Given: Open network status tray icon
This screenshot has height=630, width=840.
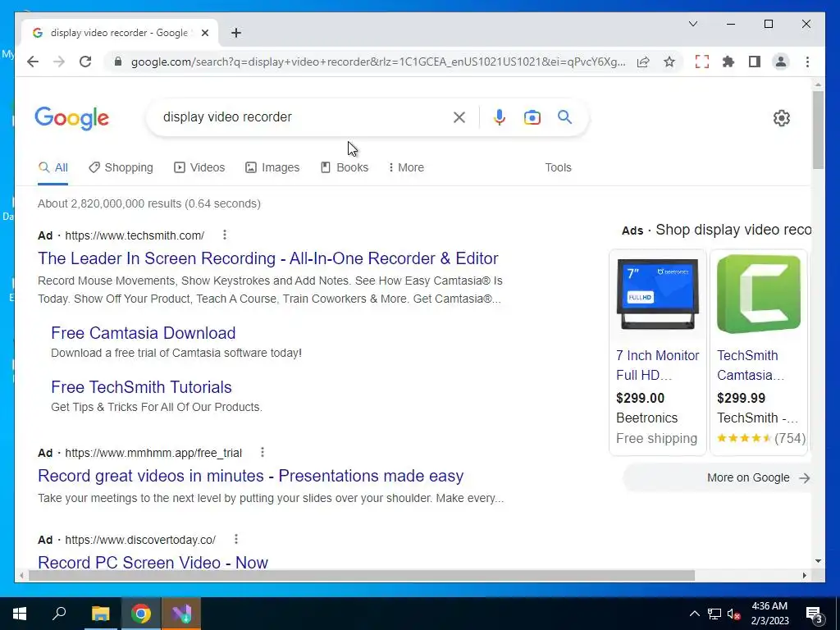Looking at the screenshot, I should click(x=714, y=614).
